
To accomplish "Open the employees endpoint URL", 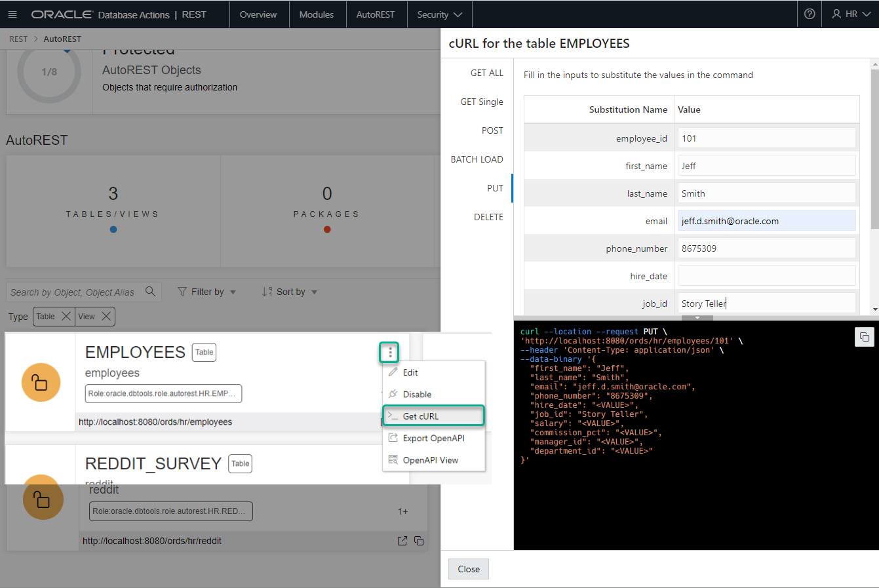I will click(155, 422).
